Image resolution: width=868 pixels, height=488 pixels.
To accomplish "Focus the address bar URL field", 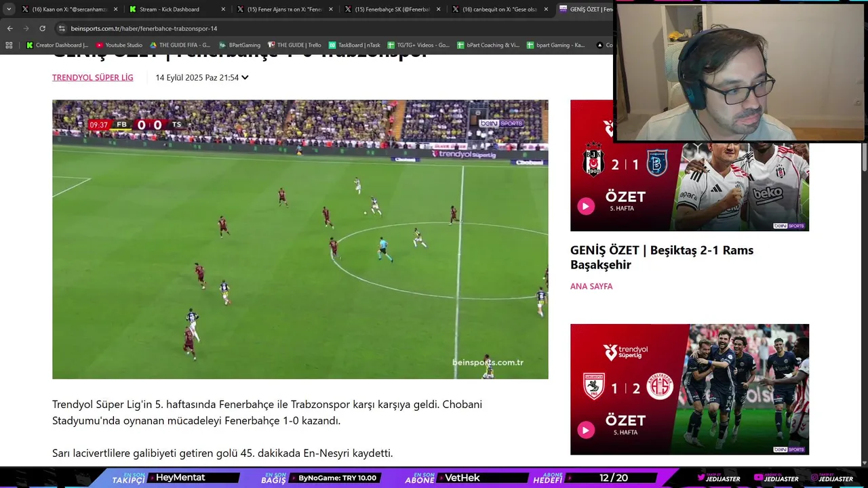I will (332, 28).
